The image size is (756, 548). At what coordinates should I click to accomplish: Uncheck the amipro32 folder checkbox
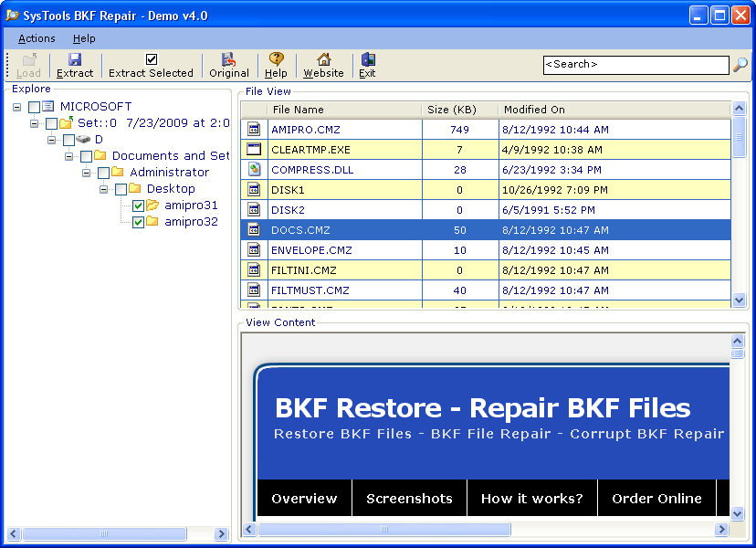point(138,222)
